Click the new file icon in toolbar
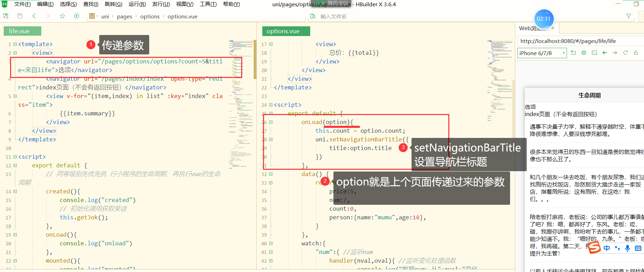Viewport: 644px width, 272px height. coord(6,16)
